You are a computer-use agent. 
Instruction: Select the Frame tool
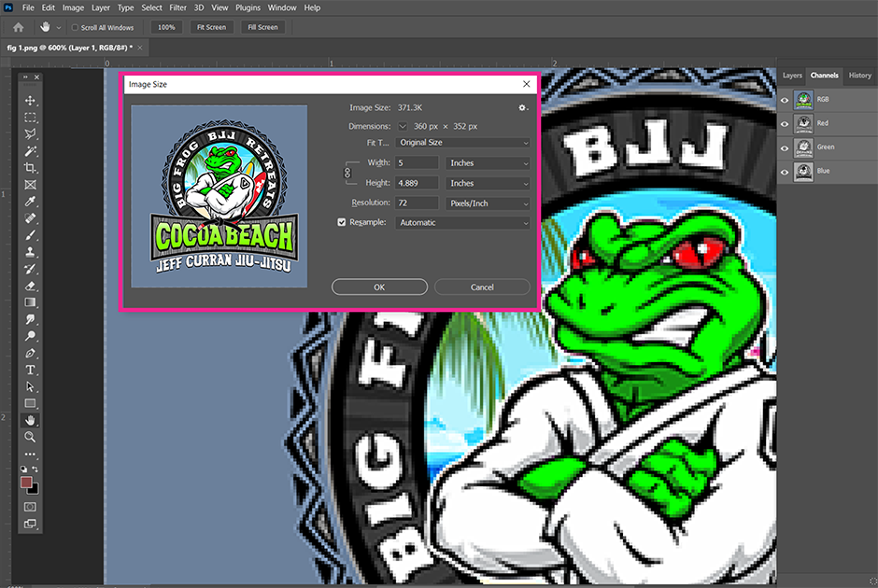click(30, 185)
